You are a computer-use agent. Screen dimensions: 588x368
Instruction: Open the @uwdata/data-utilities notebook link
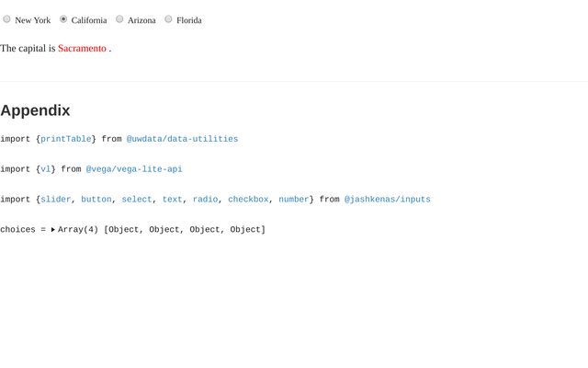pyautogui.click(x=182, y=139)
